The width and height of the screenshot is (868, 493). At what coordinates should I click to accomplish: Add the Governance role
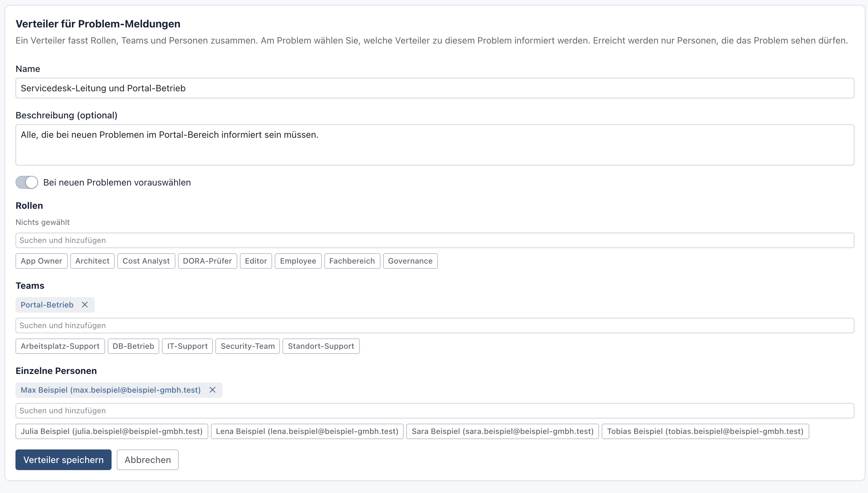tap(410, 261)
